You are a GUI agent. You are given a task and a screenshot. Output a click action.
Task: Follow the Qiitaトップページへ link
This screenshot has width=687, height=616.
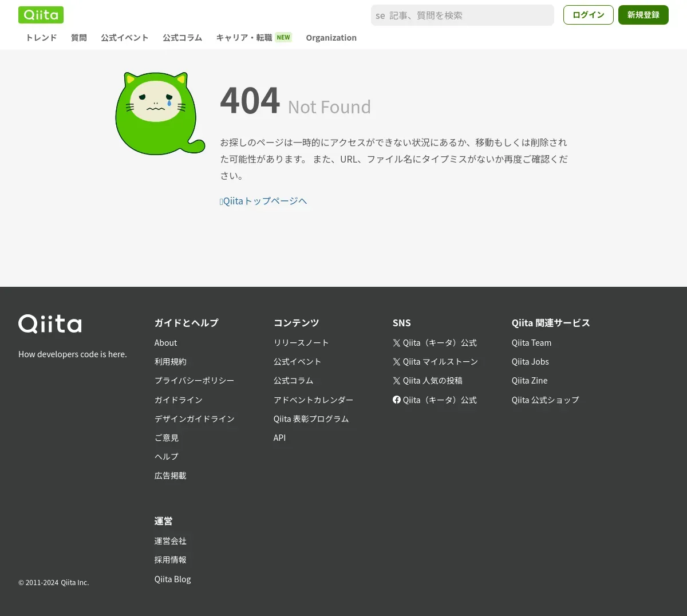[x=263, y=201]
